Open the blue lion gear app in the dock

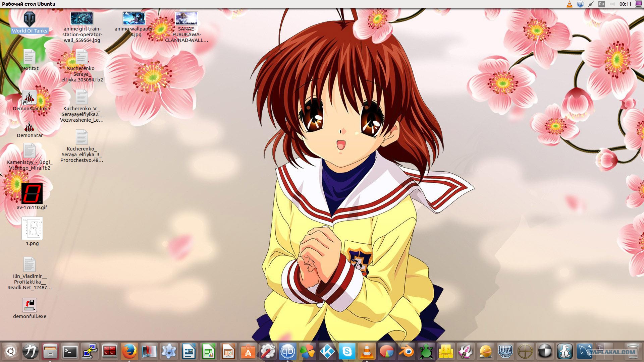tap(169, 352)
